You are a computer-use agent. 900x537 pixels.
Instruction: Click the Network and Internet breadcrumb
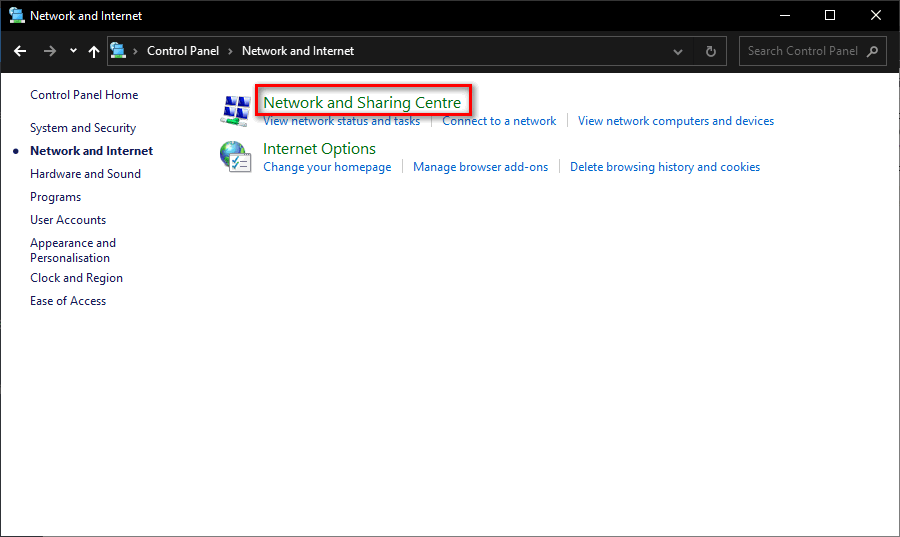click(x=298, y=51)
